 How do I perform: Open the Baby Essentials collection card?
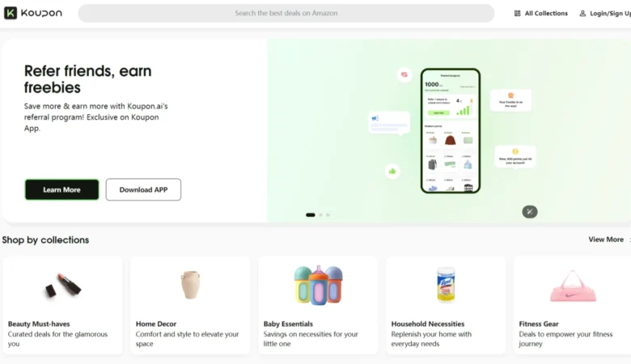(x=318, y=305)
